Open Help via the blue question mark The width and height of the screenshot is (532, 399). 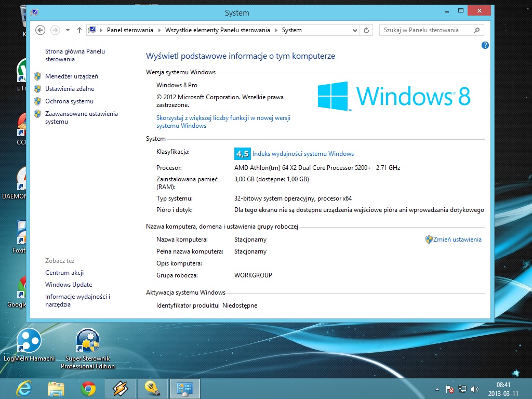pos(485,45)
